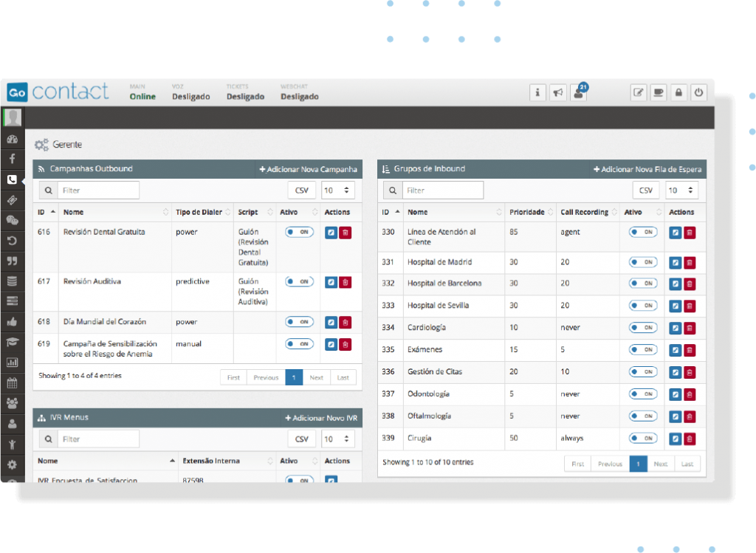Delete campaign Revisión Auditiva
This screenshot has height=553, width=756.
click(346, 282)
